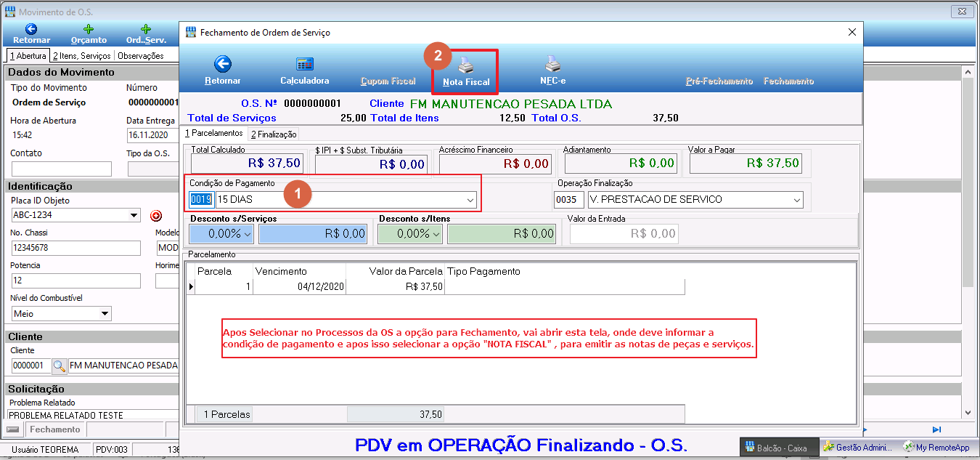The width and height of the screenshot is (980, 460).
Task: Expand Desconto s/Itens percent dropdown
Action: pyautogui.click(x=436, y=234)
